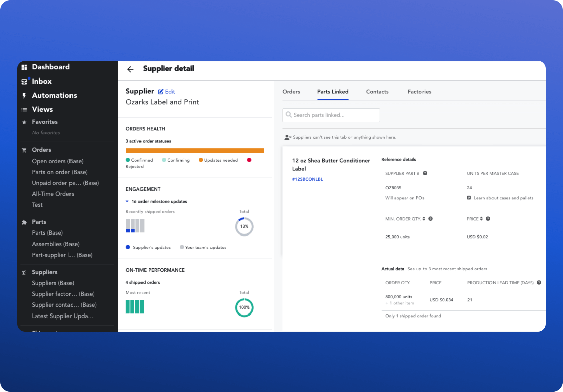The image size is (563, 392).
Task: Open Latest Supplier Upda… view
Action: click(x=63, y=316)
